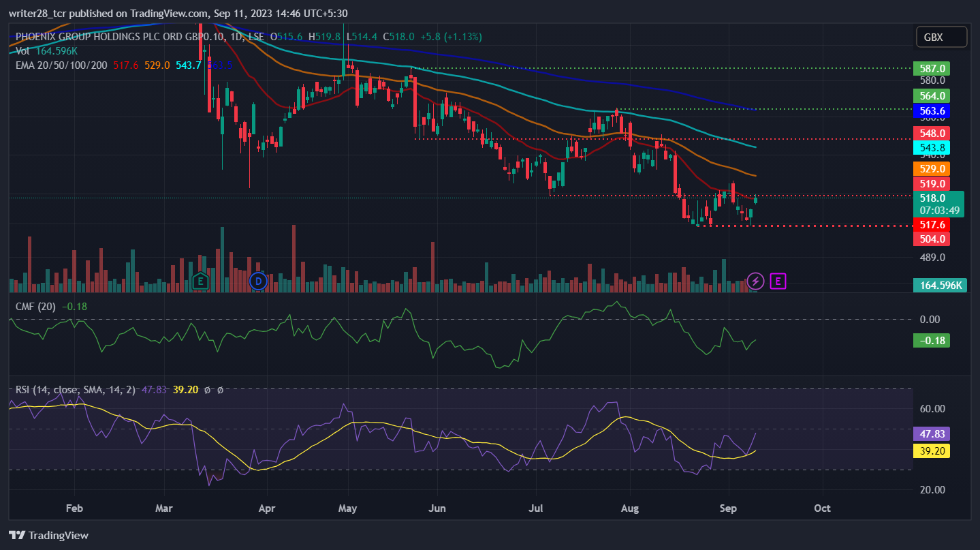Click the blue dividend D marker
This screenshot has height=550, width=980.
(257, 281)
